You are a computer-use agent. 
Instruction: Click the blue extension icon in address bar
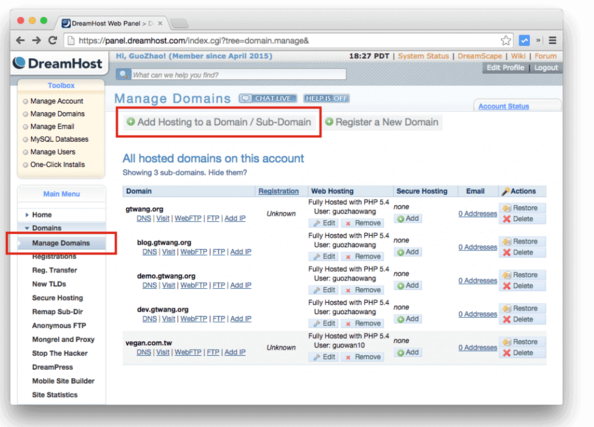click(524, 40)
